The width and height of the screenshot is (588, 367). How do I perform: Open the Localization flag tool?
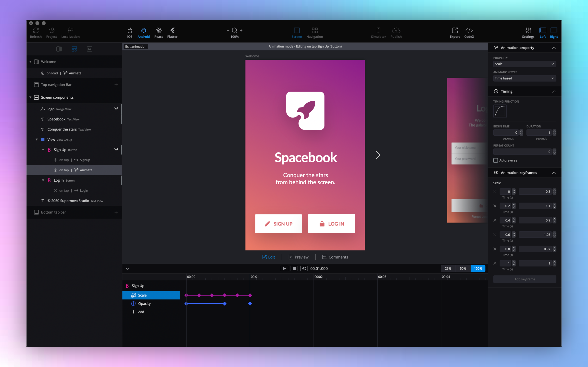[70, 30]
